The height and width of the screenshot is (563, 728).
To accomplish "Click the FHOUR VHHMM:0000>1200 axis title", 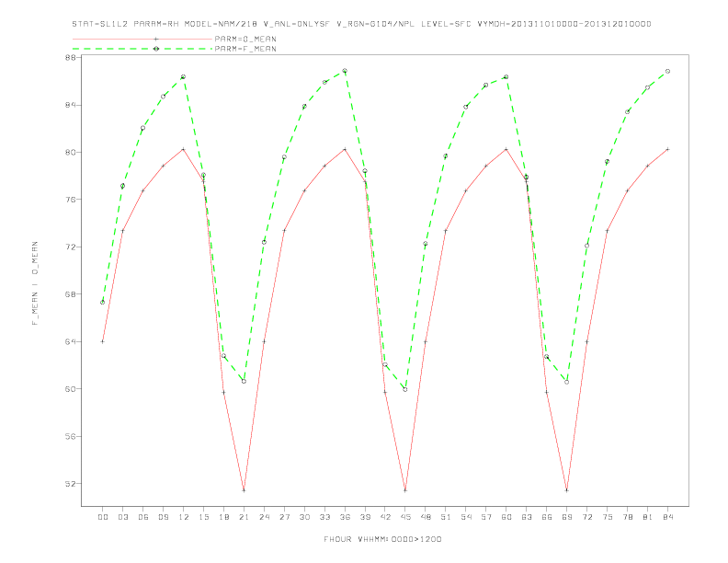I will coord(382,539).
